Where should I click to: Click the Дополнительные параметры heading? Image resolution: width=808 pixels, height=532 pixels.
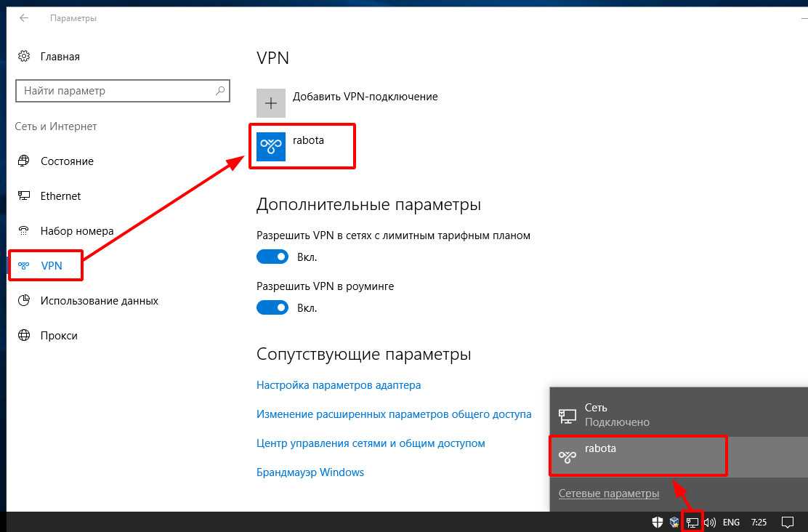(368, 205)
